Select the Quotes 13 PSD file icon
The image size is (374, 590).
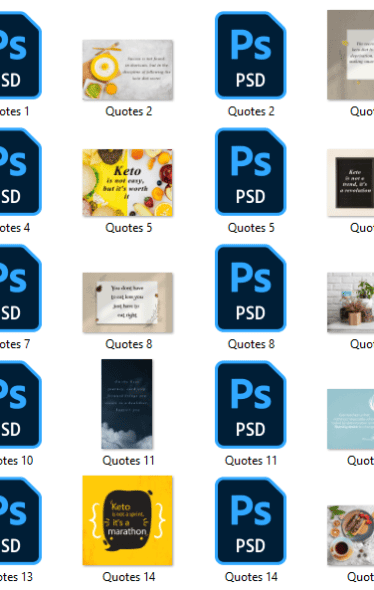tap(20, 521)
